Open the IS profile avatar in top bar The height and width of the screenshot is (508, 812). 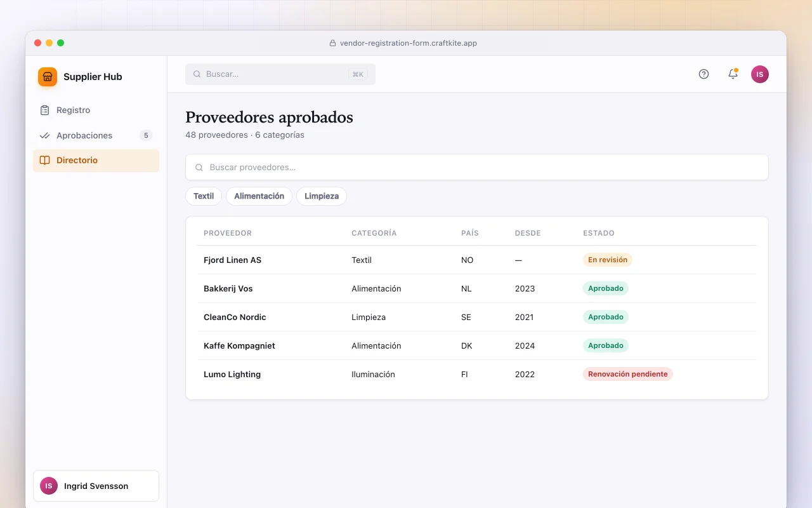tap(760, 74)
